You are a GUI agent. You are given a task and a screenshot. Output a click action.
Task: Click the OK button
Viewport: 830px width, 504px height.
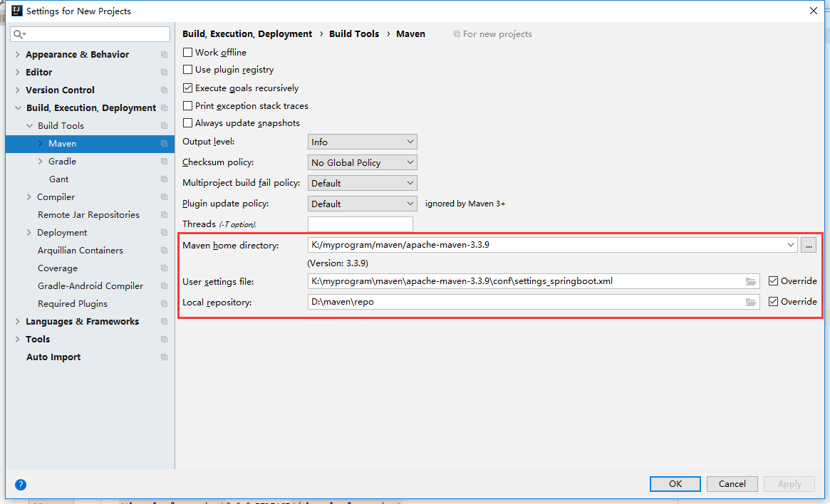click(x=675, y=484)
